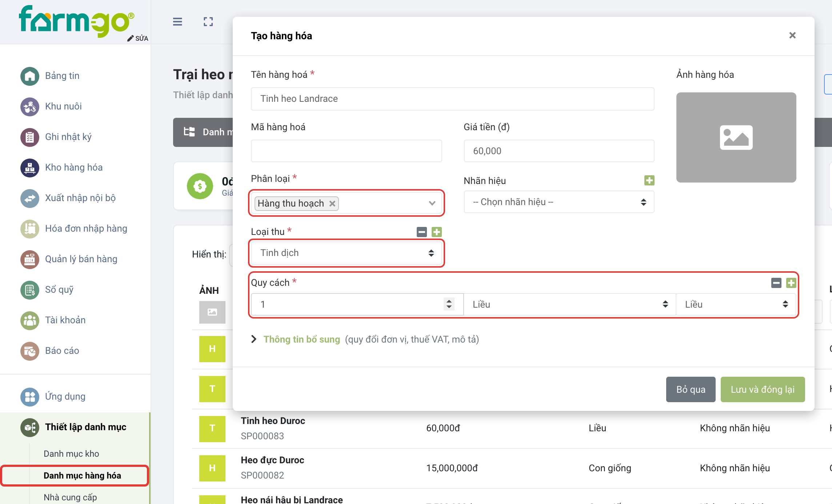Add Quy cách unit with plus icon
This screenshot has height=504, width=832.
coord(791,283)
